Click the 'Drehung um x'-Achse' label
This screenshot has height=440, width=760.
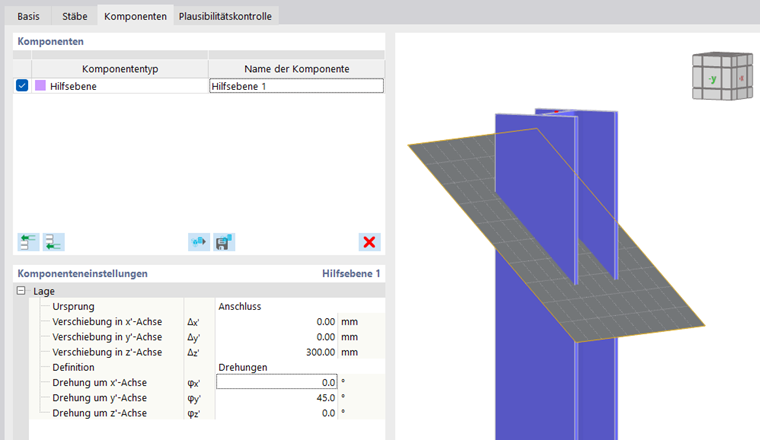point(99,382)
